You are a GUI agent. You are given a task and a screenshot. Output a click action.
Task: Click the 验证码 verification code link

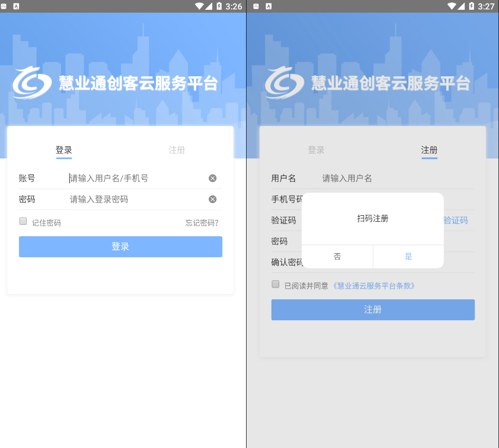pos(455,220)
